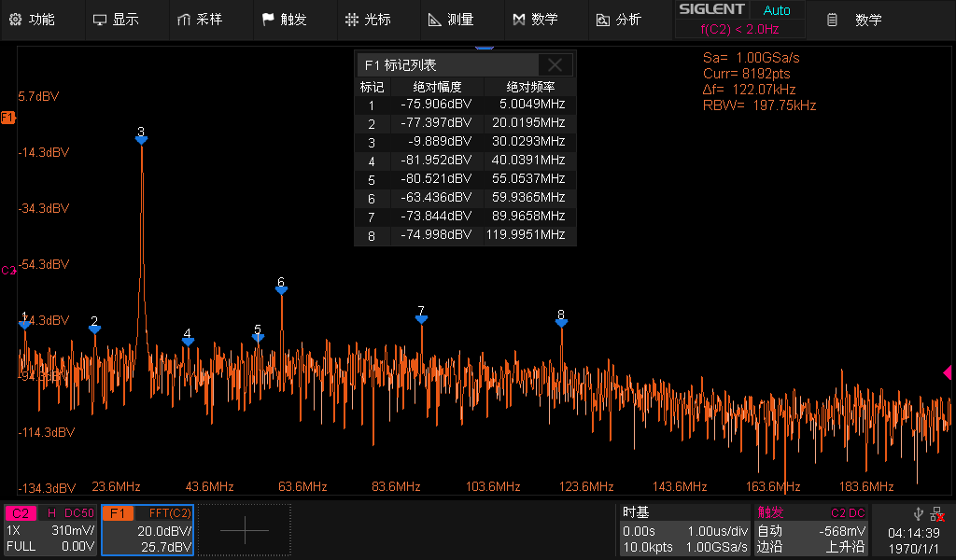956x560 pixels.
Task: Toggle the C2 channel settings box
Action: tap(50, 529)
